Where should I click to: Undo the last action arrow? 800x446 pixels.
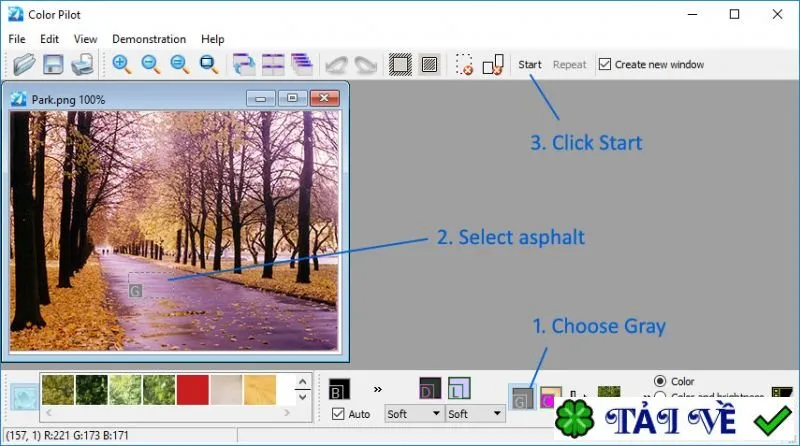337,65
